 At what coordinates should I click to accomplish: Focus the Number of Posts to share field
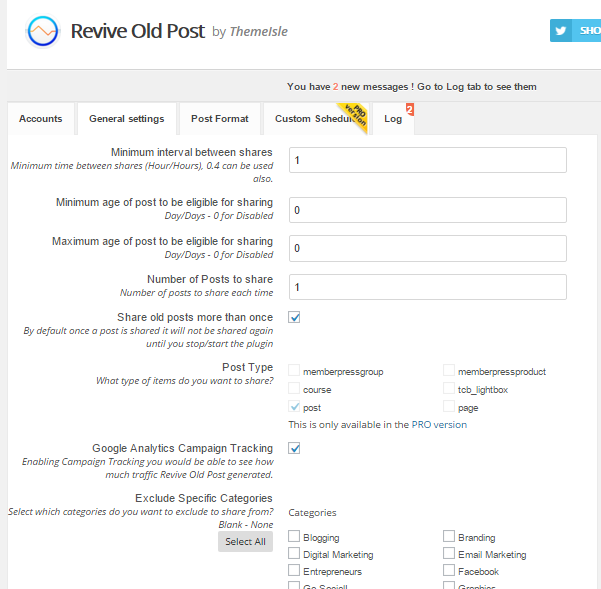point(427,287)
